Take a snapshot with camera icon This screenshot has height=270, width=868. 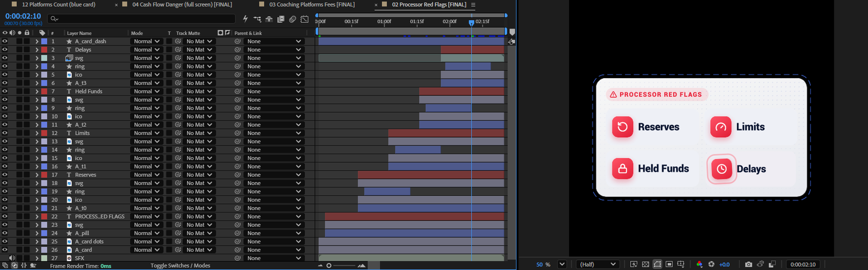coord(749,264)
